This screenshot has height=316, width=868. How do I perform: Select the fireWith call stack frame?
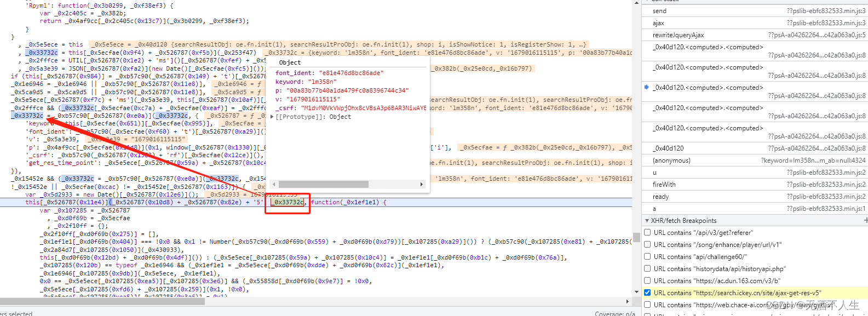pyautogui.click(x=755, y=185)
